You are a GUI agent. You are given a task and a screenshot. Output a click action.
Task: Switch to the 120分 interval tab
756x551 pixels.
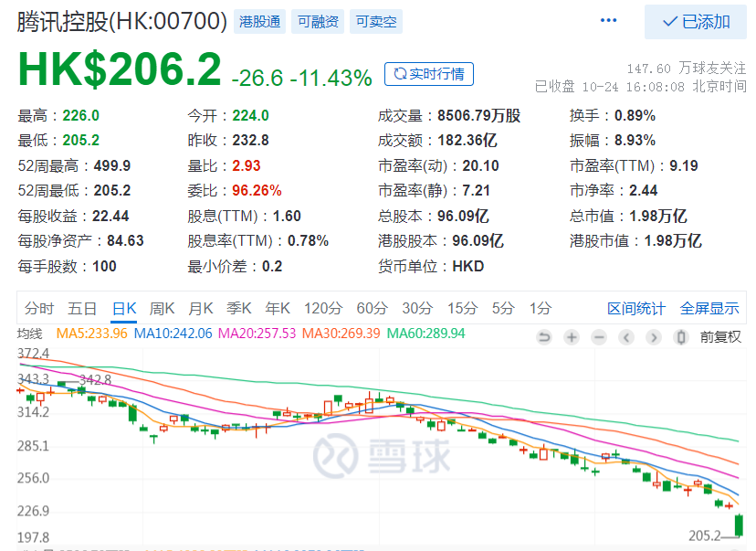(323, 308)
